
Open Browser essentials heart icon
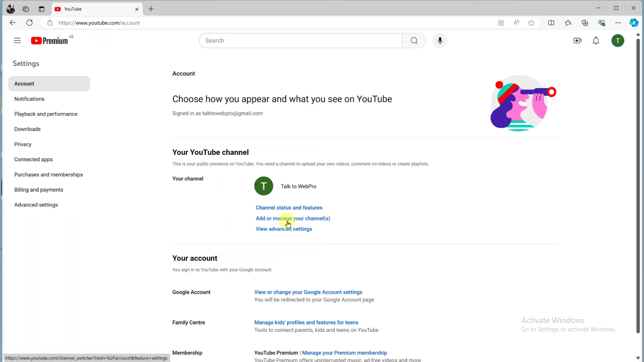602,23
